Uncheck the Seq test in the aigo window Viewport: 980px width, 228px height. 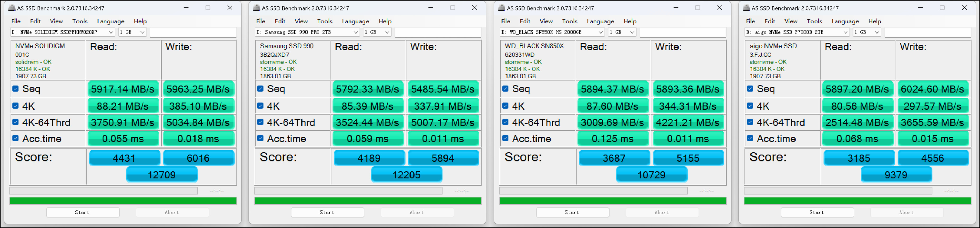750,88
